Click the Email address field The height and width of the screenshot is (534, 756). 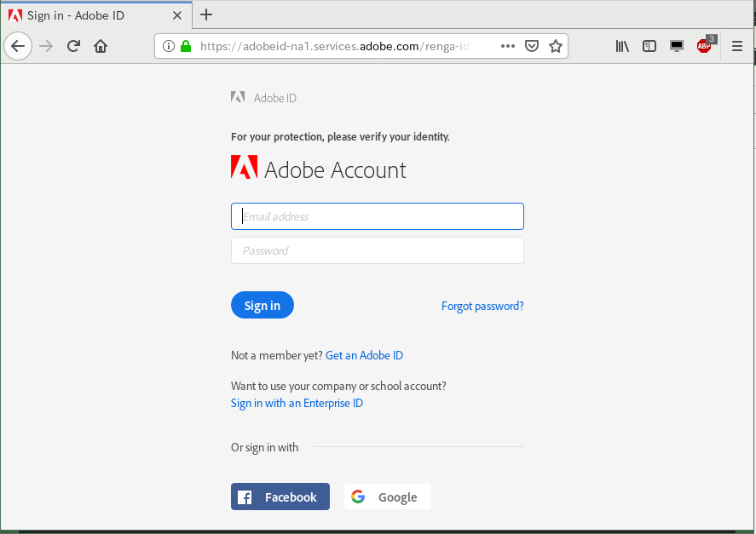click(377, 216)
